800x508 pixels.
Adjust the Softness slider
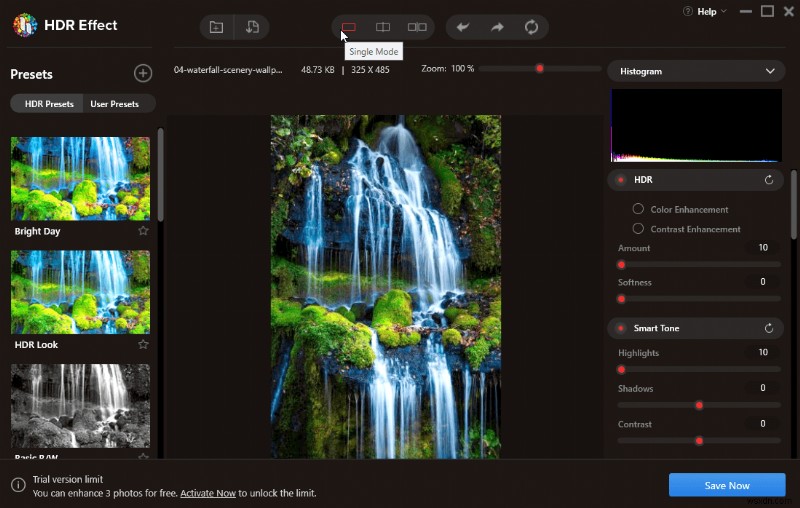pyautogui.click(x=698, y=298)
